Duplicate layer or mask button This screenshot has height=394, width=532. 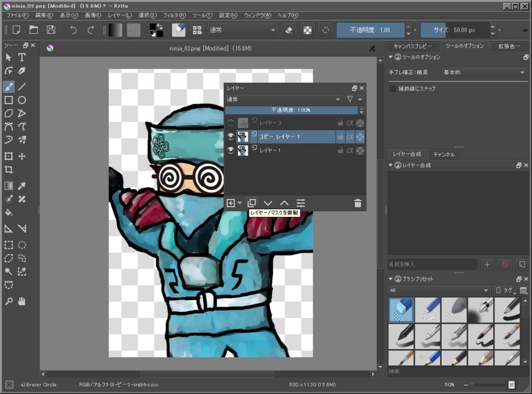(x=252, y=203)
